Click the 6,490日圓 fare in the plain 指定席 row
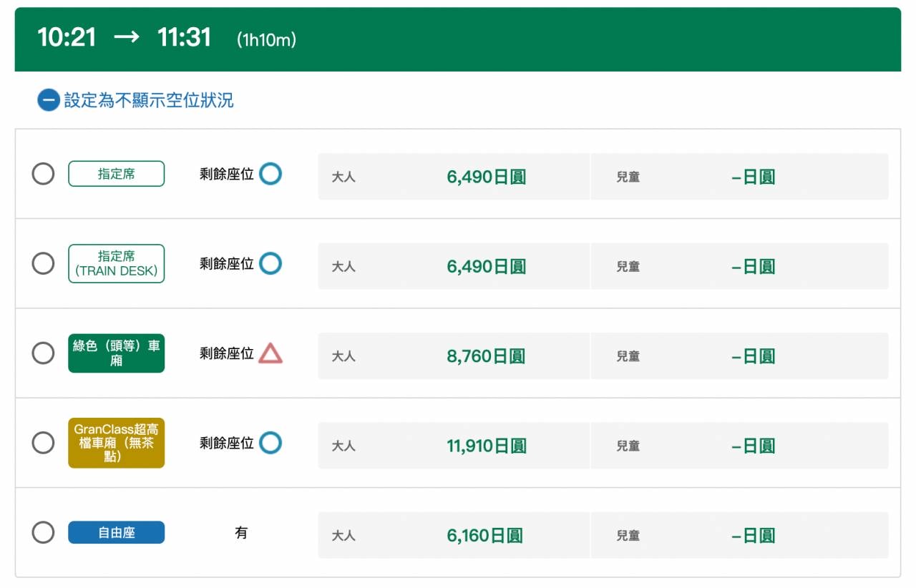The image size is (916, 588). (x=487, y=177)
